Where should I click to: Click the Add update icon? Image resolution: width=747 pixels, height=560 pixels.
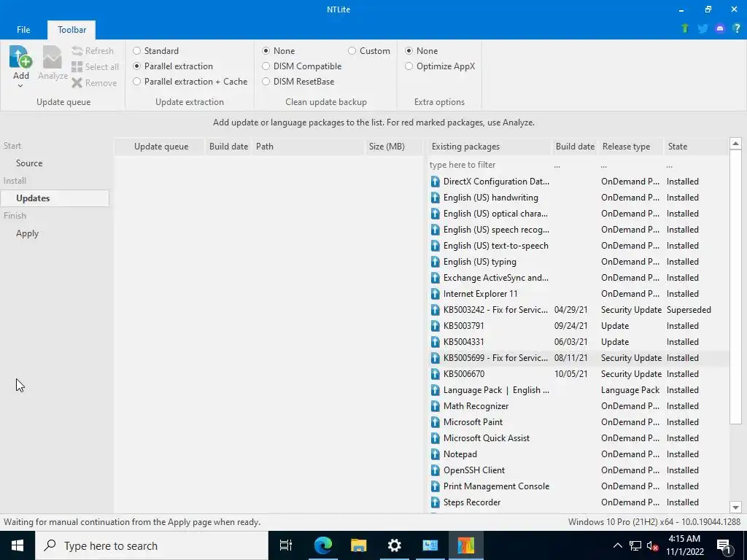point(20,57)
